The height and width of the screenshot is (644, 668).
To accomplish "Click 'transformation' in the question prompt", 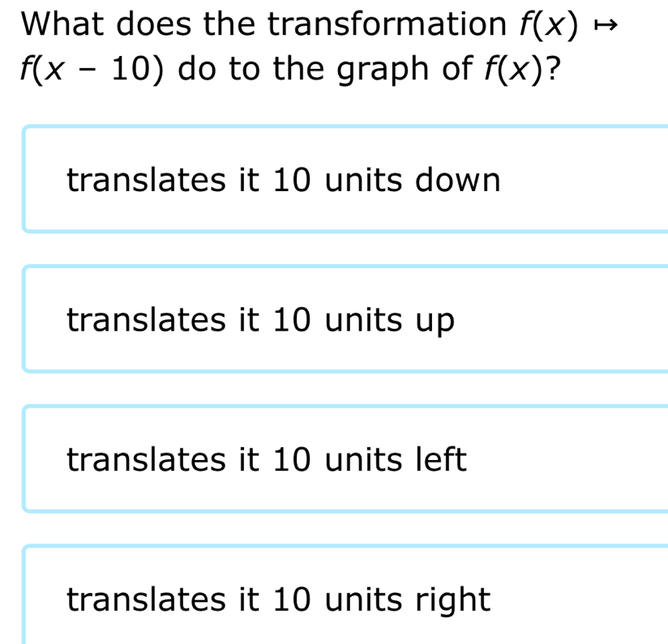I will tap(387, 23).
